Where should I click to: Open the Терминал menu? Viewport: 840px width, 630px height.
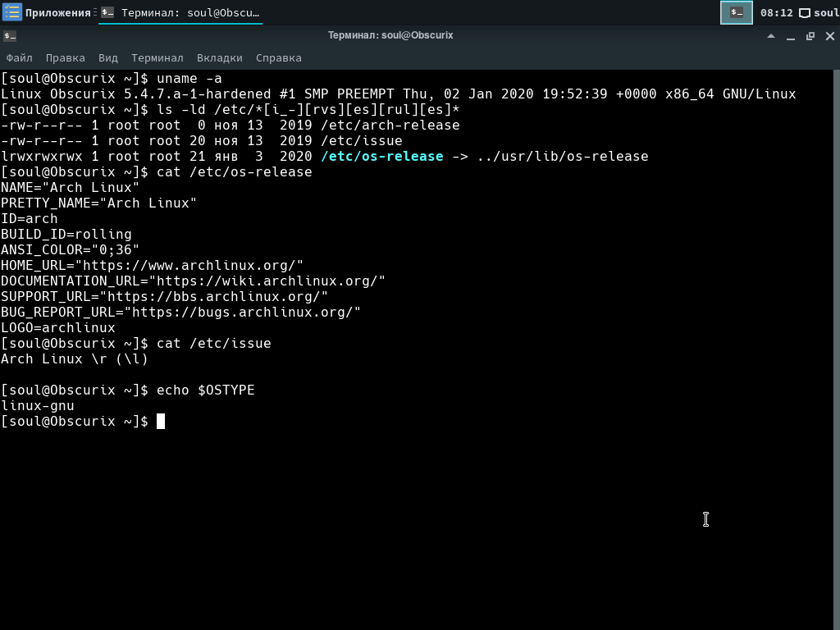157,58
